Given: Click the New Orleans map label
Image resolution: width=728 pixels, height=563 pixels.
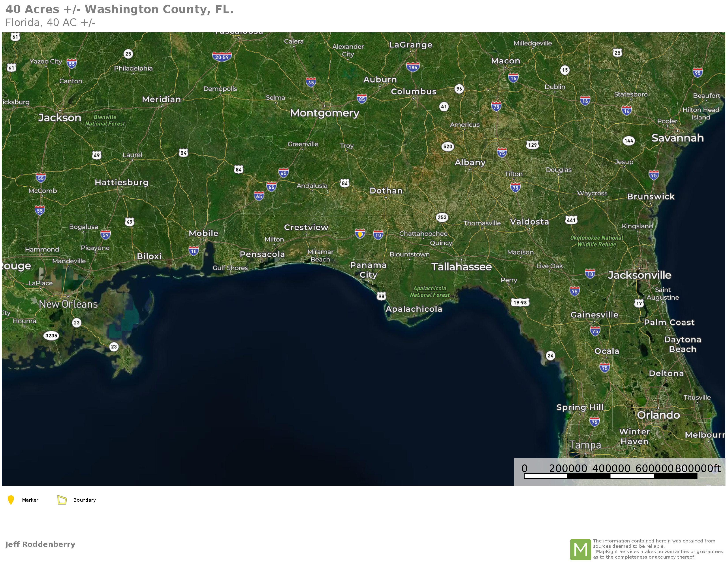Looking at the screenshot, I should click(x=68, y=304).
